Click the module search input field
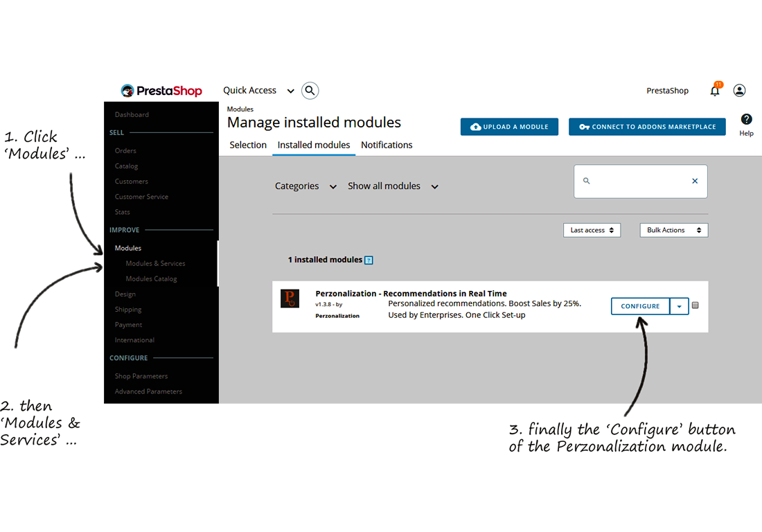This screenshot has width=762, height=532. 641,181
